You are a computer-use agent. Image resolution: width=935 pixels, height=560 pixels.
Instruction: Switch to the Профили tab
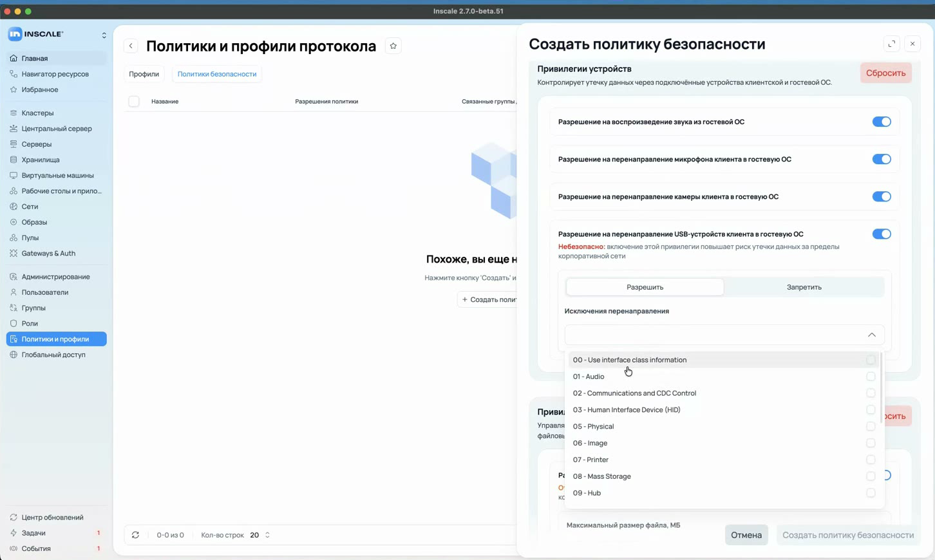144,74
